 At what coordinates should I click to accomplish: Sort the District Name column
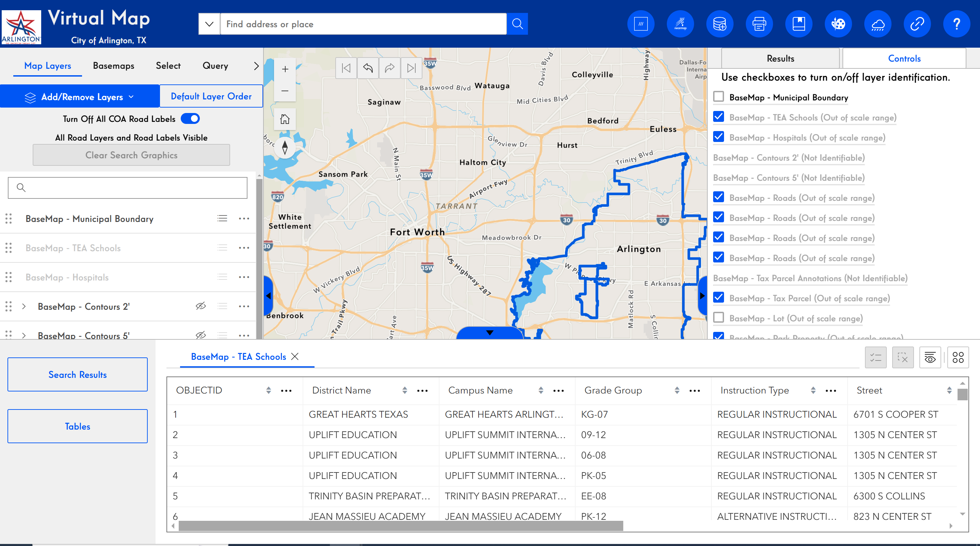click(x=404, y=390)
